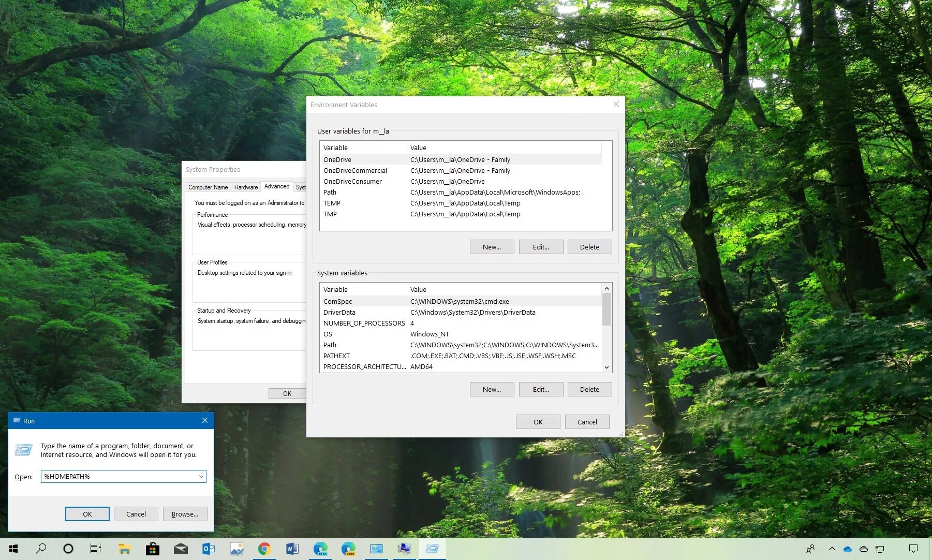Viewport: 932px width, 560px height.
Task: Open the Windows Start menu
Action: click(x=14, y=549)
